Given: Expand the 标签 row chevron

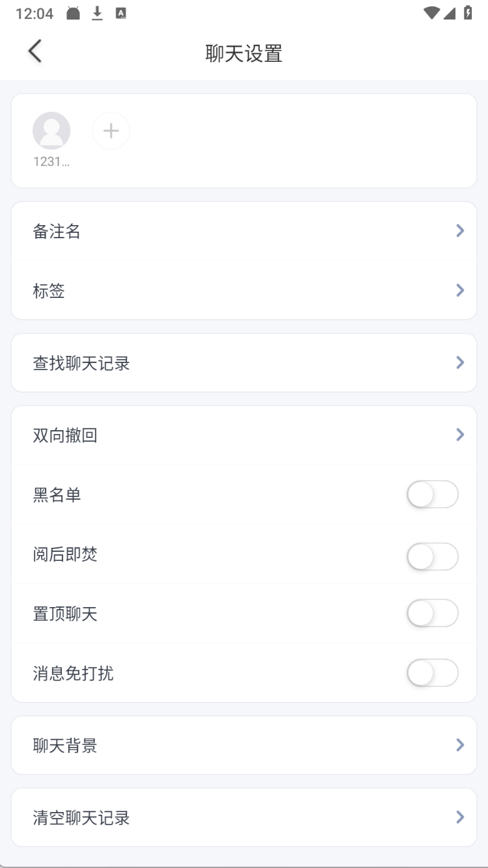Looking at the screenshot, I should click(x=460, y=290).
